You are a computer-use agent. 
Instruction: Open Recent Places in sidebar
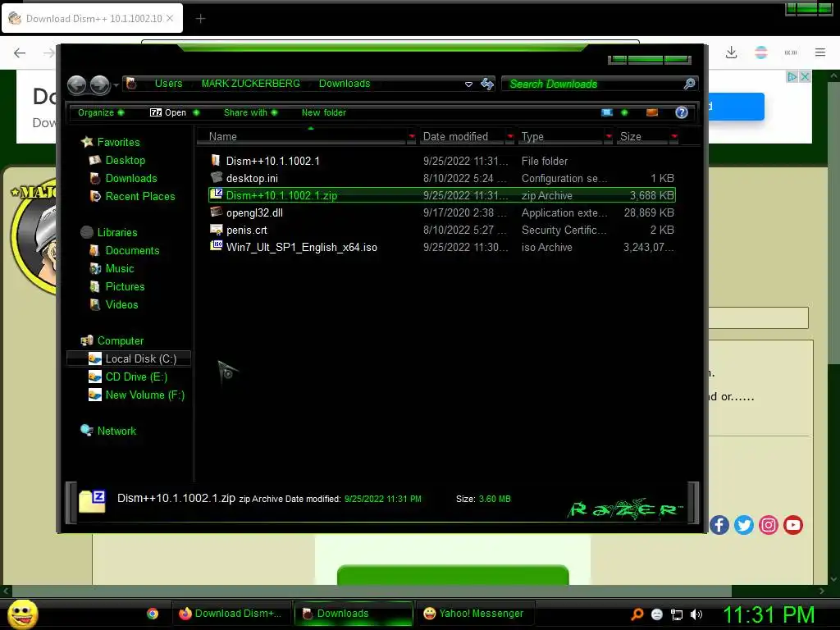[x=139, y=196]
